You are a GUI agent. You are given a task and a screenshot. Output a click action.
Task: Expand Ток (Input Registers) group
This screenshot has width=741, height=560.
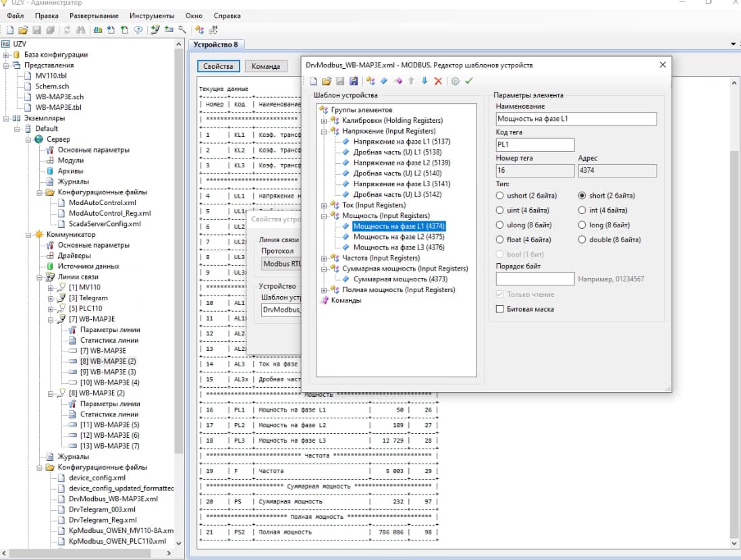(324, 205)
